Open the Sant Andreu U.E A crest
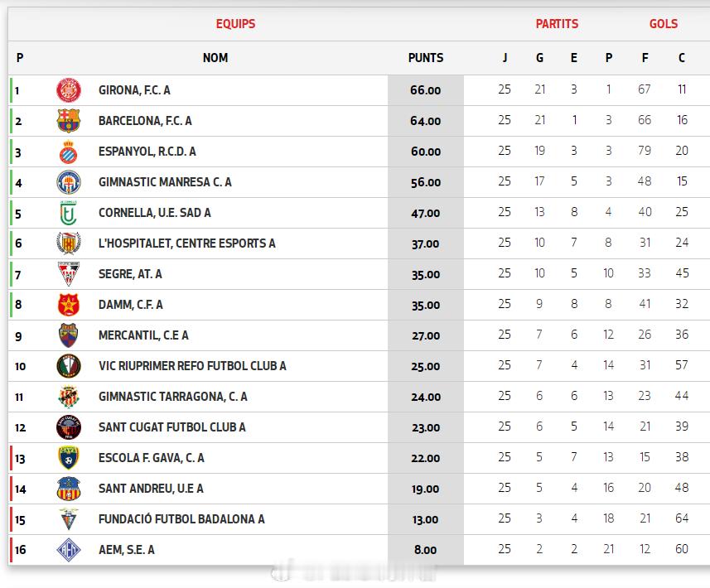Screen dimensions: 710x588 click(x=69, y=489)
